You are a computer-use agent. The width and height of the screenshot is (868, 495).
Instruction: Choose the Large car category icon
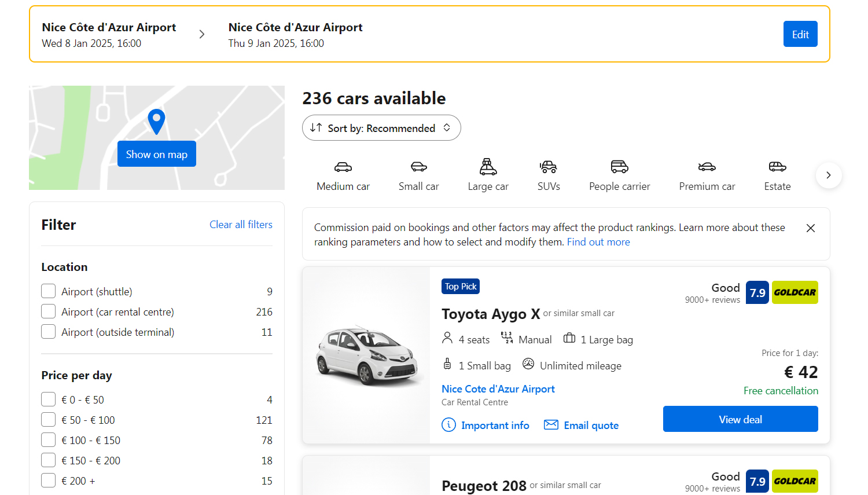click(488, 167)
